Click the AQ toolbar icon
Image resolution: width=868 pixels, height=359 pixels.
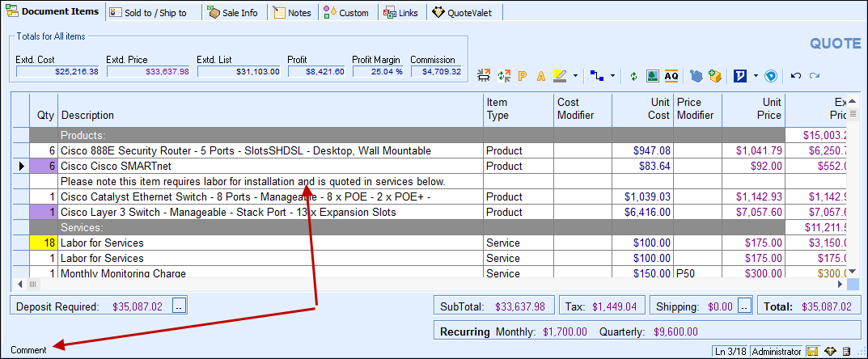(x=671, y=76)
